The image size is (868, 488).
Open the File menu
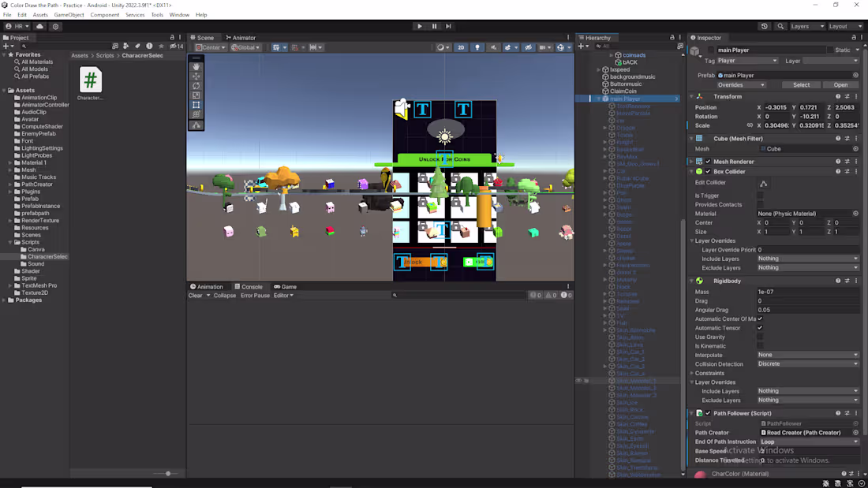(7, 15)
